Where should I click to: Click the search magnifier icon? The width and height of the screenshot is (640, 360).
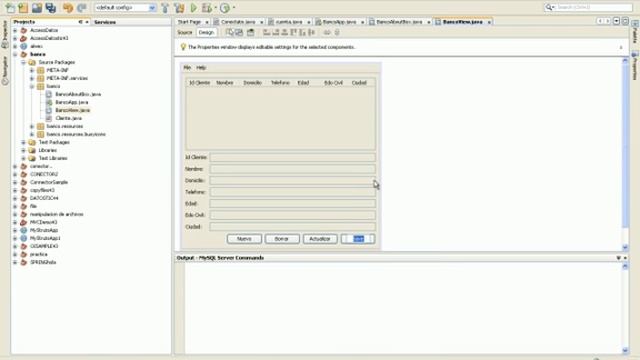click(549, 7)
